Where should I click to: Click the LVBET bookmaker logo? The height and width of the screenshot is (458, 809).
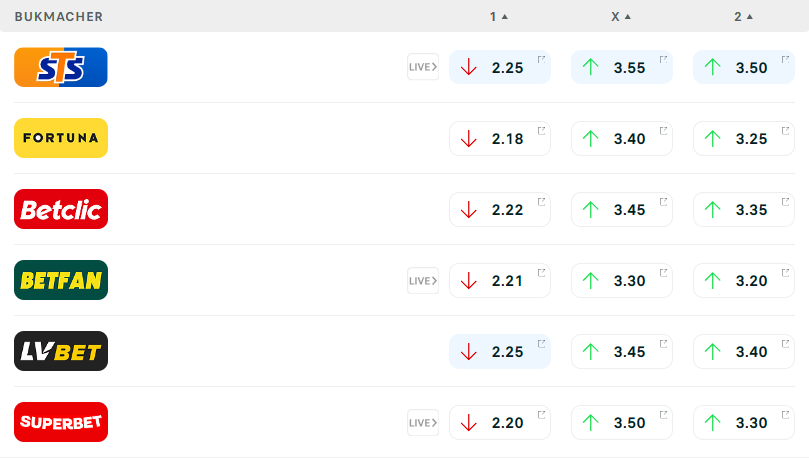(x=61, y=351)
